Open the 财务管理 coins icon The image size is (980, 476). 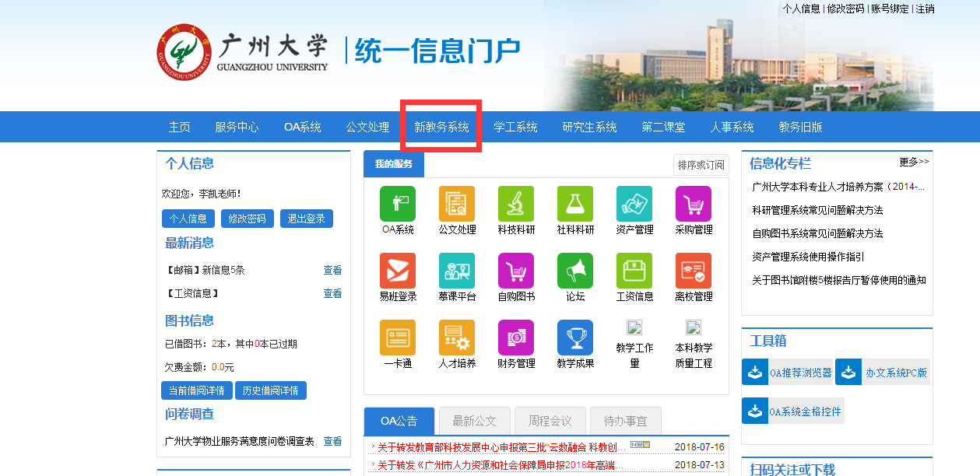click(516, 338)
